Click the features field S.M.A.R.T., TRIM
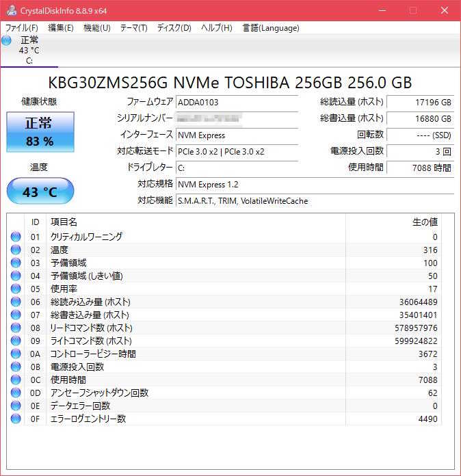Screen dimensions: 461x476 pos(315,200)
